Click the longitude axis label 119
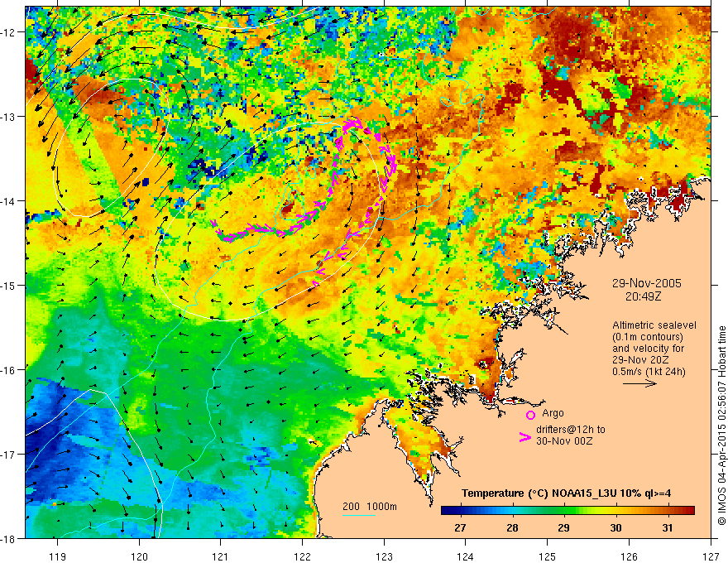 coord(58,556)
